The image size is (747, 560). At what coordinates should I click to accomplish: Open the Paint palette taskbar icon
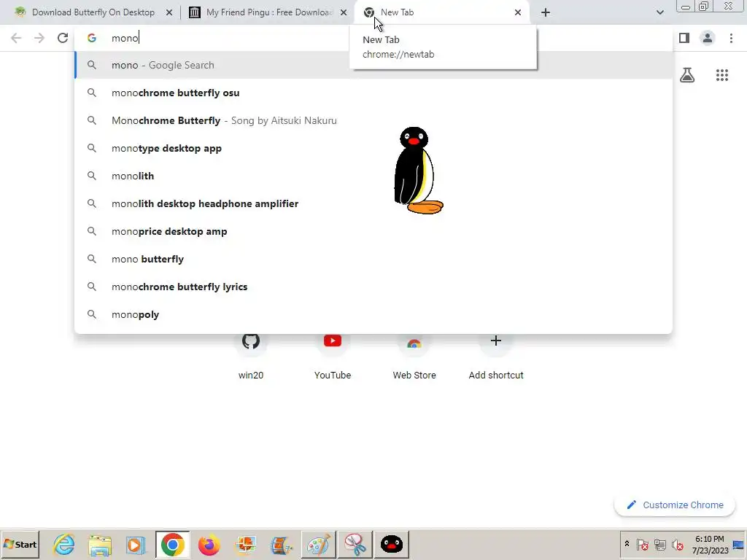(319, 544)
